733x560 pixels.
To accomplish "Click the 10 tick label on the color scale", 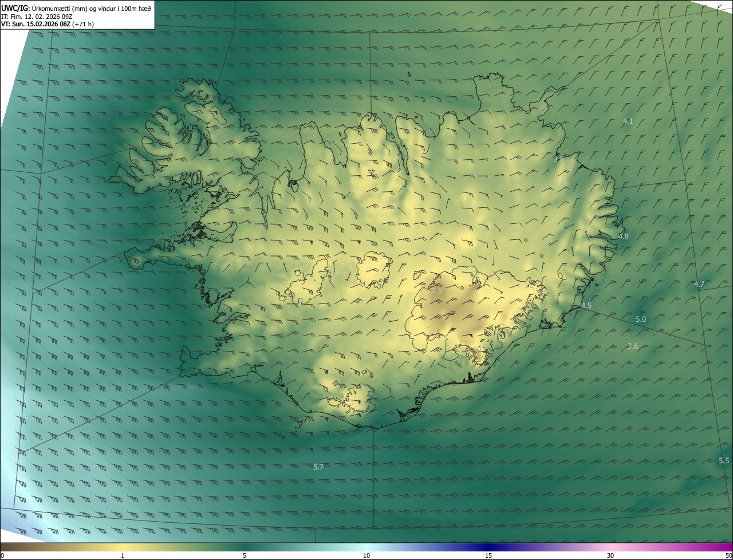I will [x=366, y=555].
